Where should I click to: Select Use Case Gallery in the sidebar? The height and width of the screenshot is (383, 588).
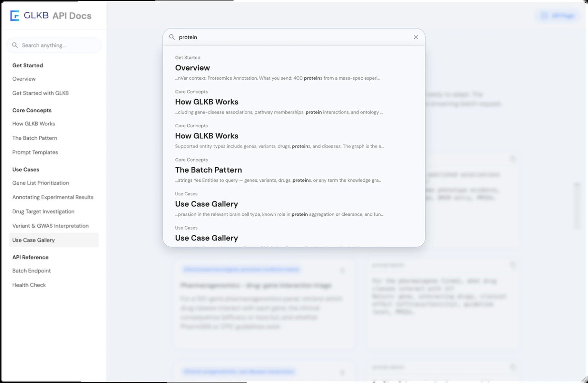click(54, 240)
